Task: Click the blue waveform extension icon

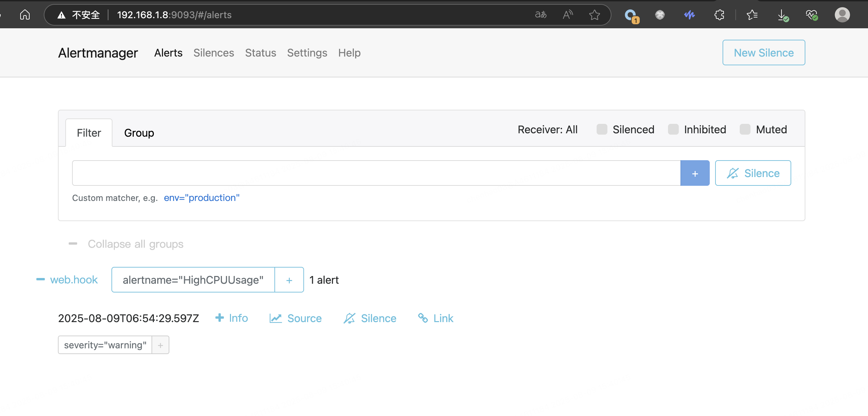Action: (690, 15)
